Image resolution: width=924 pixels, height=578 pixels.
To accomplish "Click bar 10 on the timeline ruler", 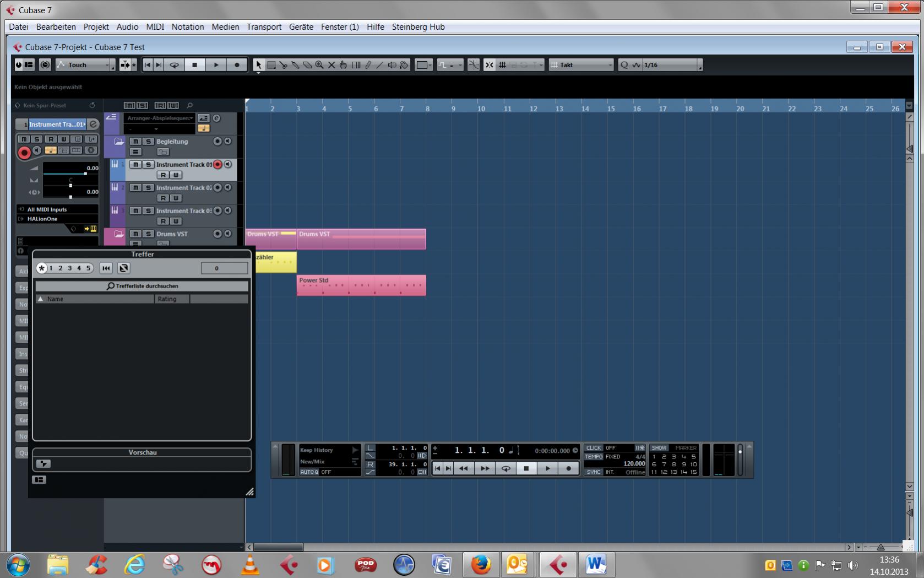I will coord(481,109).
